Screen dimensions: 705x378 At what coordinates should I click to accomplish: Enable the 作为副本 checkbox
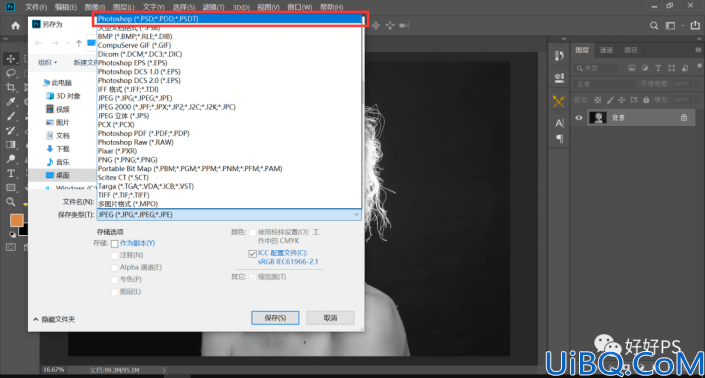pos(115,244)
